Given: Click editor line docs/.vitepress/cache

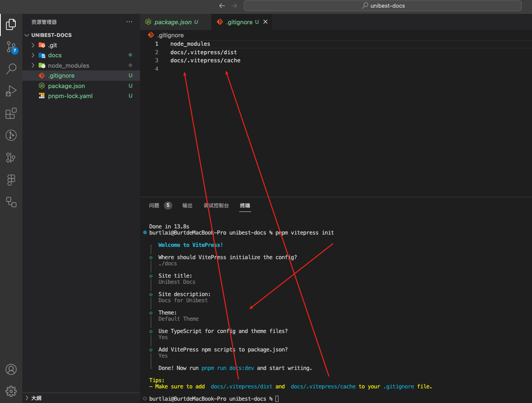Looking at the screenshot, I should 205,60.
